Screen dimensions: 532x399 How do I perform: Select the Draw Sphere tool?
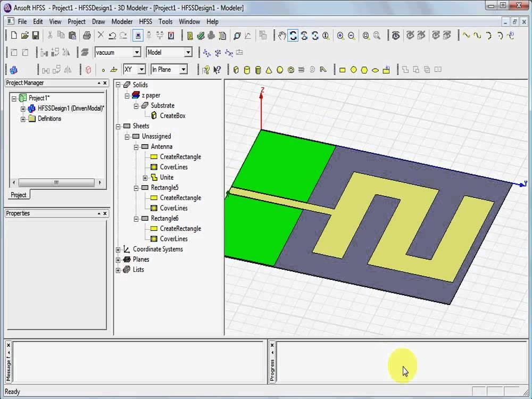(280, 70)
